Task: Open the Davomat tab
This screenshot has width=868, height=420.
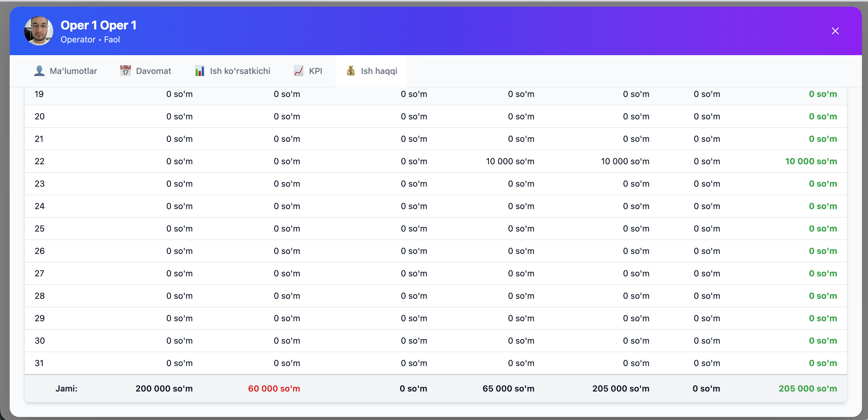Action: (153, 71)
